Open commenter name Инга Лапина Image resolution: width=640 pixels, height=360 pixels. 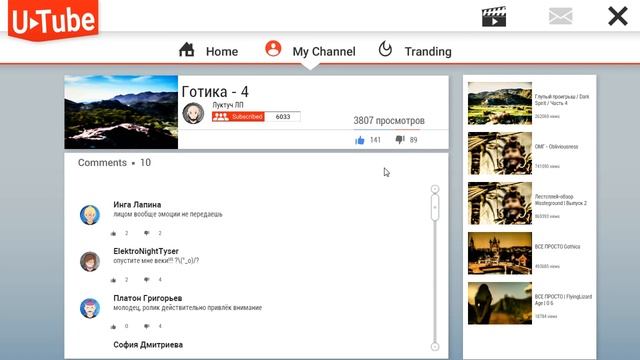[137, 204]
